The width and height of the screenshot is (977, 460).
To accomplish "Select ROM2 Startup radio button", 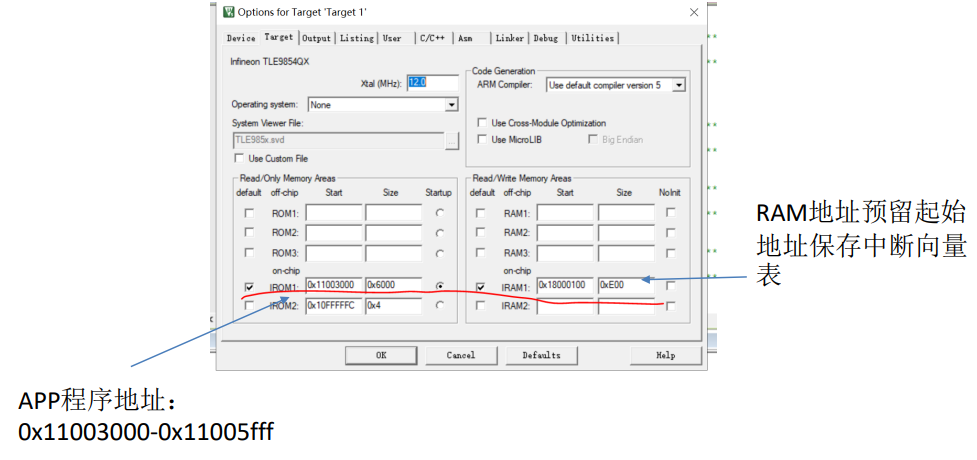I will pos(441,233).
